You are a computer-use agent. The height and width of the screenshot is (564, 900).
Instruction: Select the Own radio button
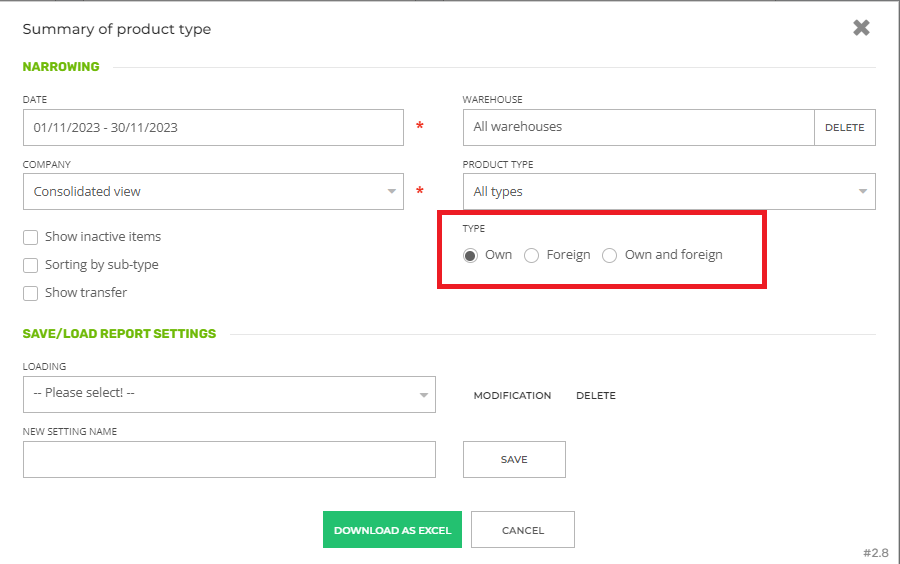pos(471,255)
